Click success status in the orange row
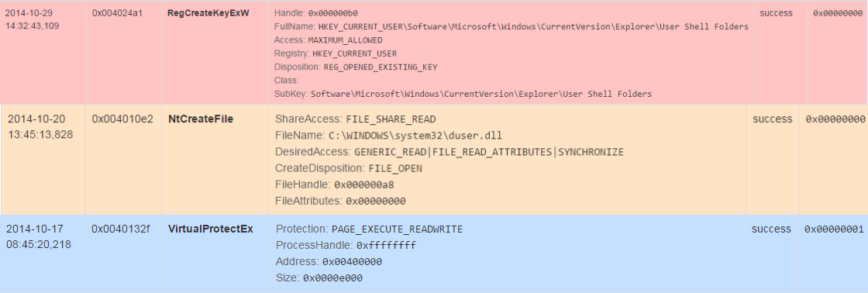This screenshot has height=293, width=868. tap(772, 119)
